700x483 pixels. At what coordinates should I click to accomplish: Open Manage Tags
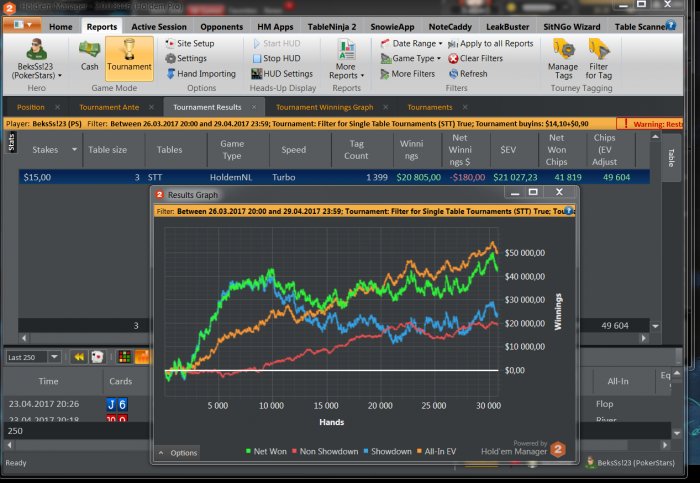(x=563, y=59)
